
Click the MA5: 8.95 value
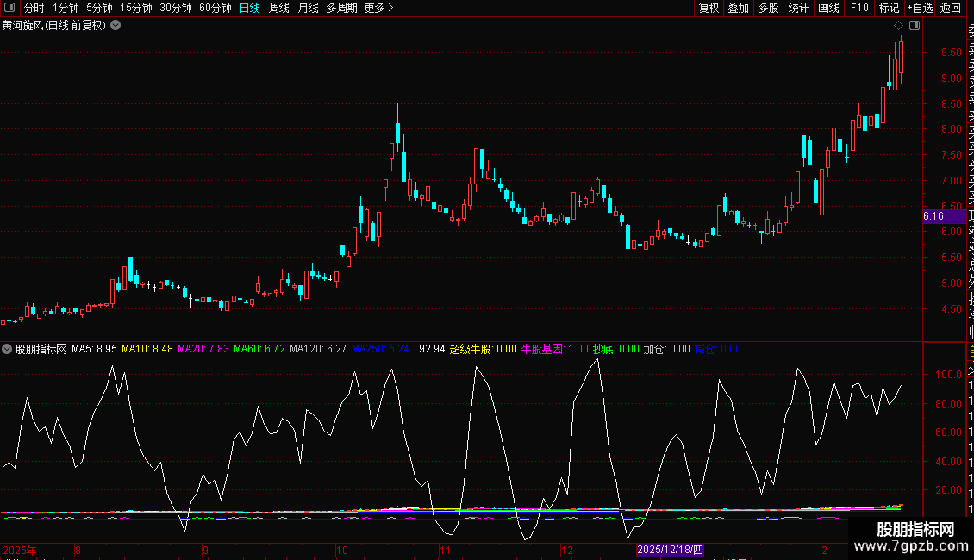pyautogui.click(x=94, y=349)
